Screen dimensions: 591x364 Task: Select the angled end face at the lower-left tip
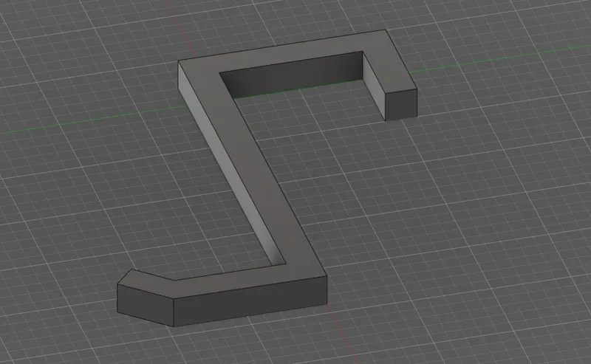[x=145, y=304]
